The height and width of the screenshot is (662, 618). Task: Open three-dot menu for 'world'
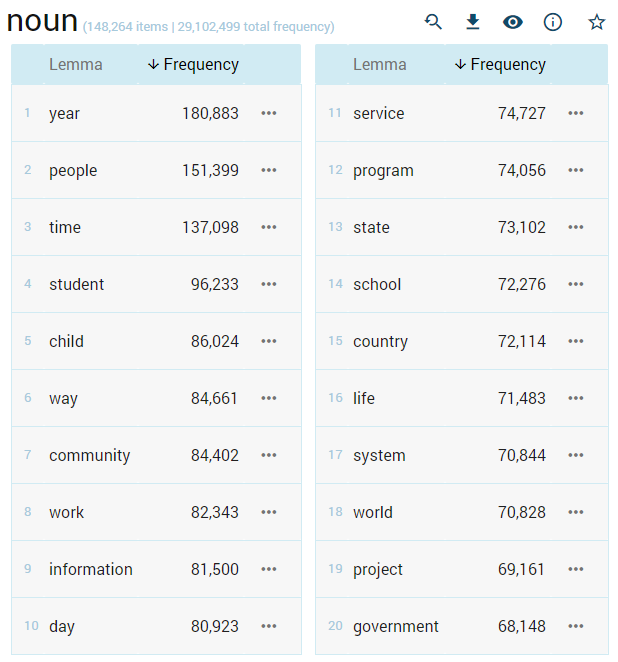tap(576, 513)
